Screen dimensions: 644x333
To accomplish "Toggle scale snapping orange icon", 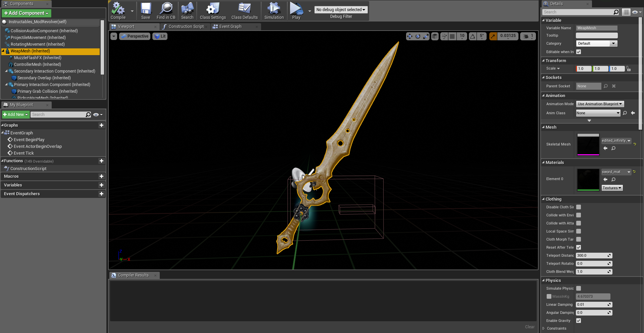I will click(493, 36).
